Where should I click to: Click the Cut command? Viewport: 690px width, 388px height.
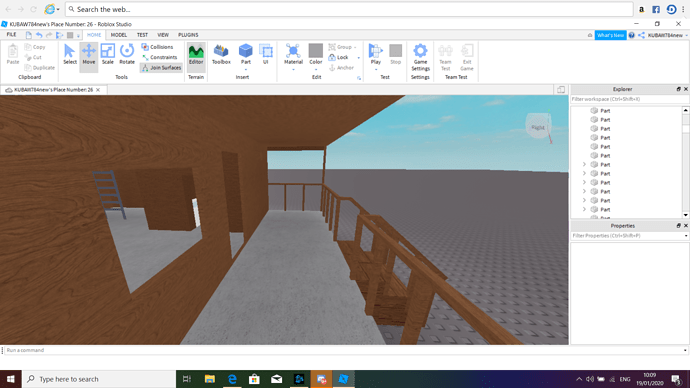[33, 57]
